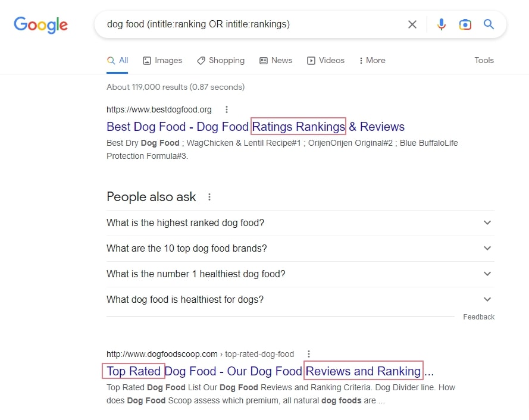Click the dogfoodscoop.com URL breadcrumb
529x420 pixels.
point(200,354)
